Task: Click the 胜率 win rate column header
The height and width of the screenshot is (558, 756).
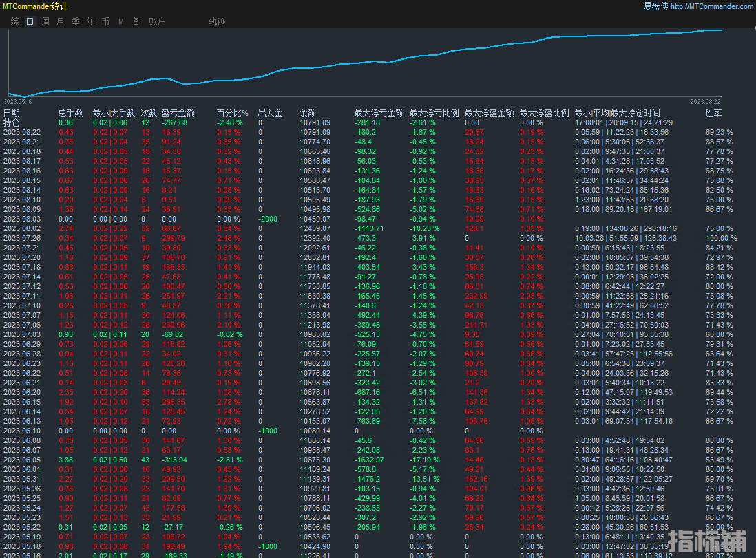Action: (714, 113)
